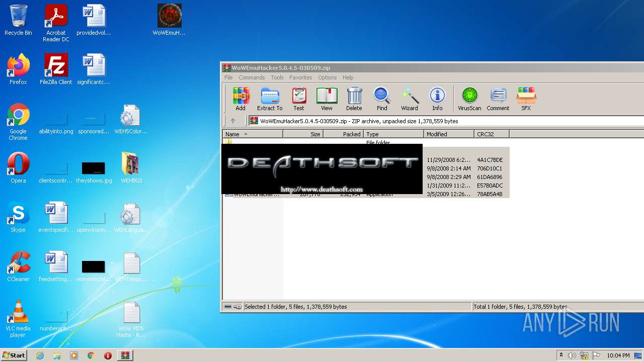
Task: Select WEH5Color... settings file icon
Action: pyautogui.click(x=131, y=119)
